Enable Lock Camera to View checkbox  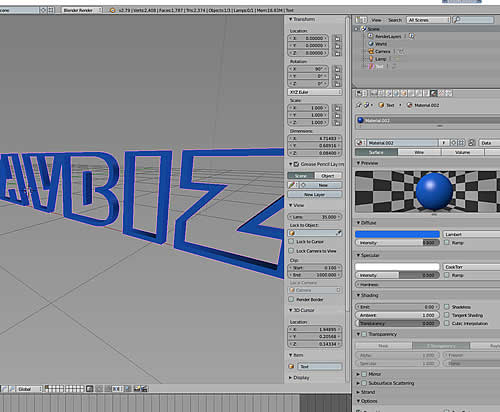291,251
